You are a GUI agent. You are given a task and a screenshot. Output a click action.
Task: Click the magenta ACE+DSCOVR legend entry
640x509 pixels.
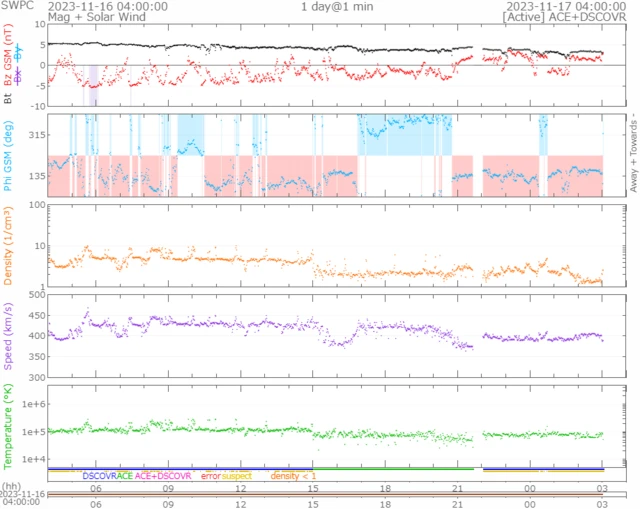(161, 476)
